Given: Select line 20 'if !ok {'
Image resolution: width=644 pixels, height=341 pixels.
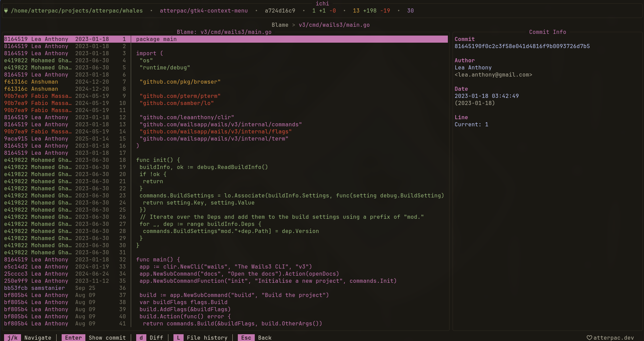Looking at the screenshot, I should 226,174.
